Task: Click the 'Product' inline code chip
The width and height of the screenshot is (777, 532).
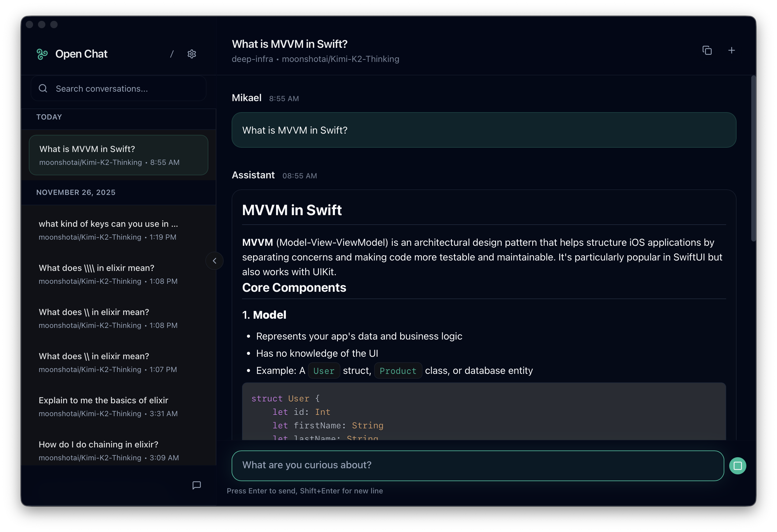Action: 397,371
